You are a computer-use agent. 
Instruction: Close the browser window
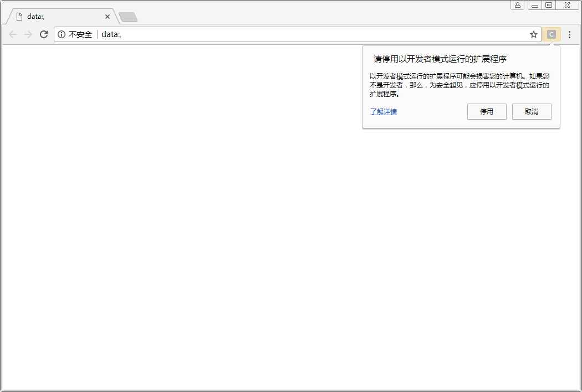(x=567, y=5)
